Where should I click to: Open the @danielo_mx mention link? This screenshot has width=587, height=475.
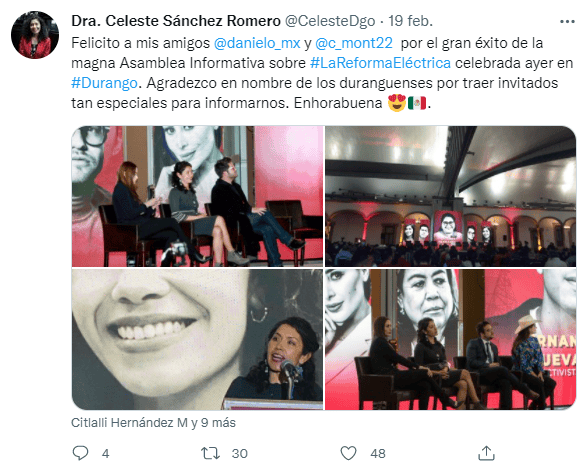point(257,43)
